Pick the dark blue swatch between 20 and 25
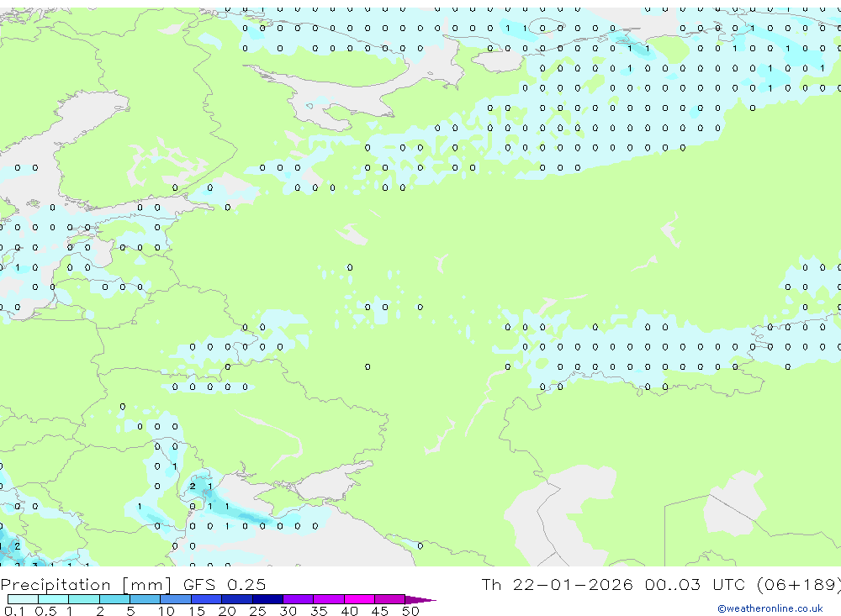The width and height of the screenshot is (841, 616). 237,599
